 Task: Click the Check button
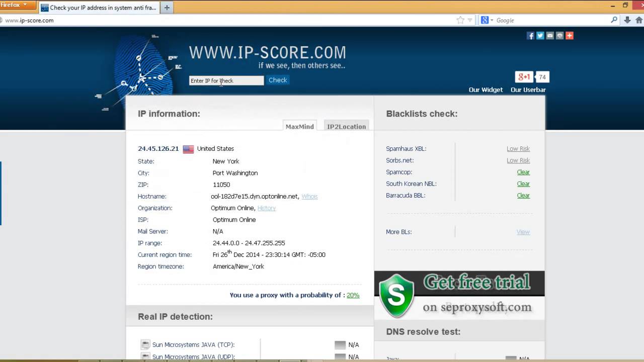click(278, 80)
